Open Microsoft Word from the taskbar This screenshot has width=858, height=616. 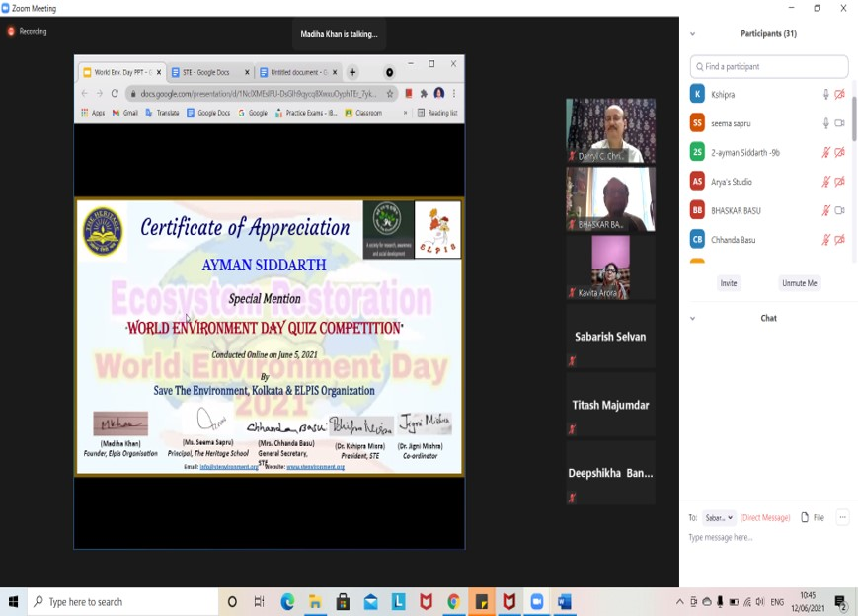pyautogui.click(x=564, y=602)
